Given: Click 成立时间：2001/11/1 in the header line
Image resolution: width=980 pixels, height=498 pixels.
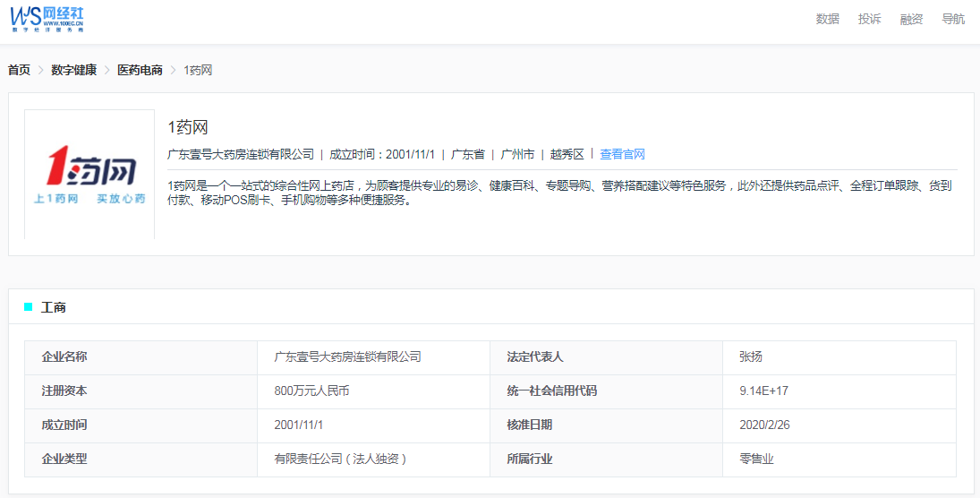Looking at the screenshot, I should [382, 154].
